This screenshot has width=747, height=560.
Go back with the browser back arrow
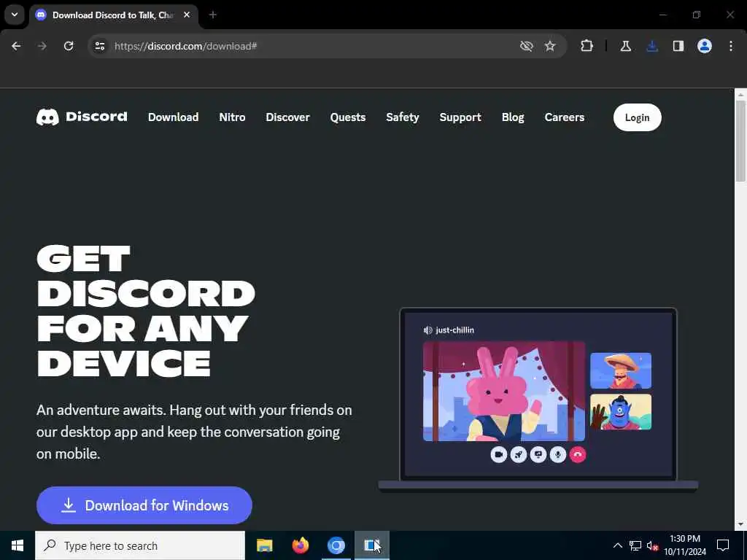[16, 46]
